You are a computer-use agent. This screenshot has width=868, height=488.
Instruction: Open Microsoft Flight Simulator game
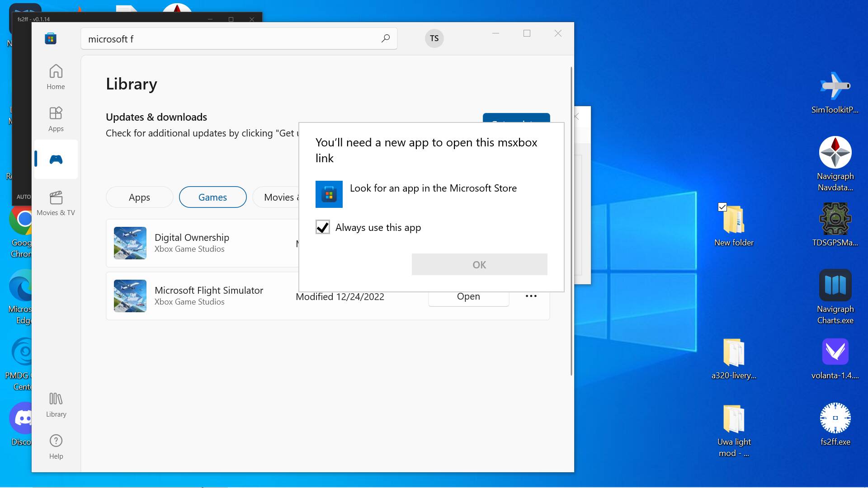click(x=468, y=297)
